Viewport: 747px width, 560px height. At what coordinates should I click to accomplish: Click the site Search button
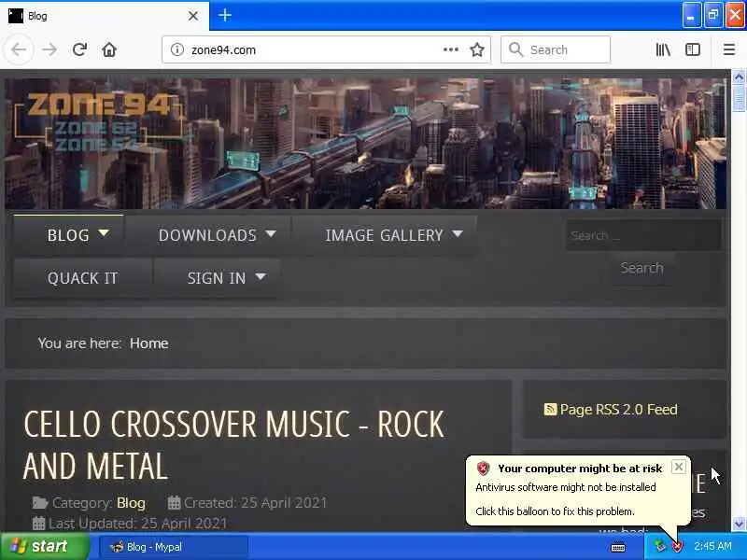pos(641,268)
